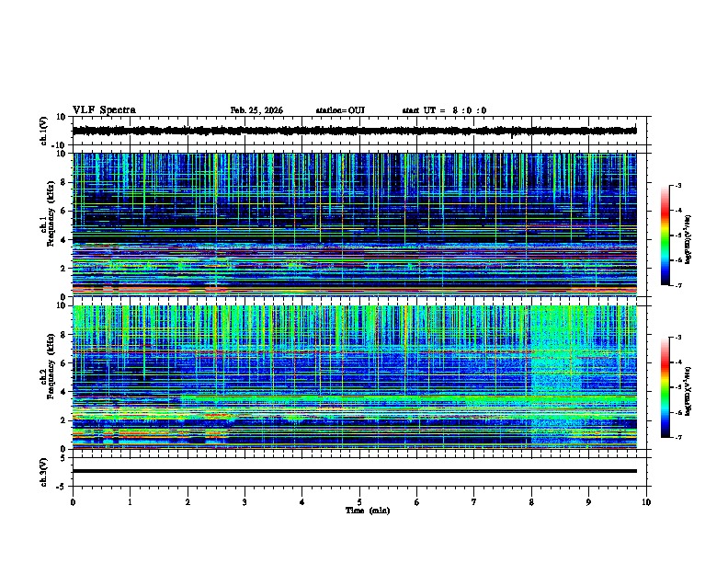
Task: Click the "ch.1(V)" waveform axis label
Action: click(44, 131)
